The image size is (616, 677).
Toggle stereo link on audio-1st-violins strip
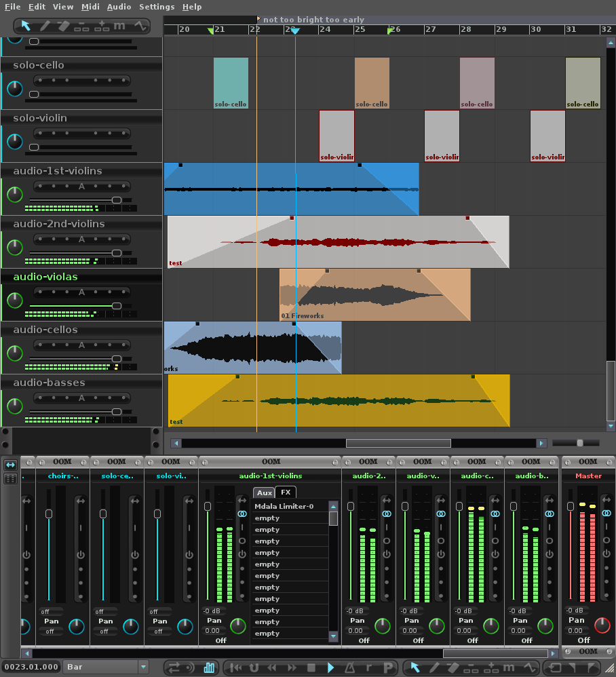[242, 514]
